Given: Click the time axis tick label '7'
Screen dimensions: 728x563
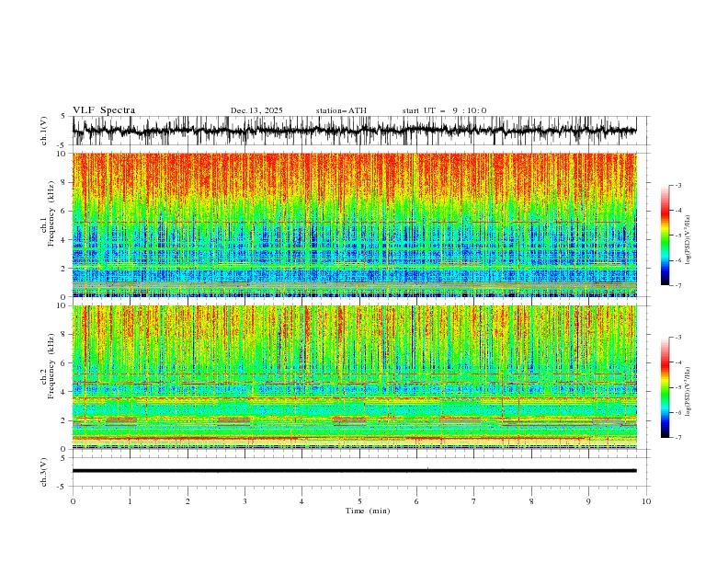Looking at the screenshot, I should coord(474,501).
